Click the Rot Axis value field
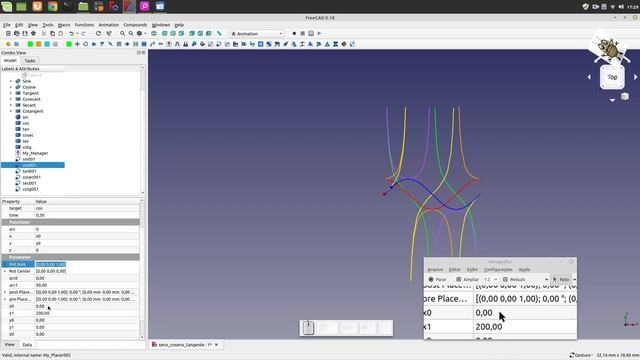The image size is (640, 360). coord(87,264)
